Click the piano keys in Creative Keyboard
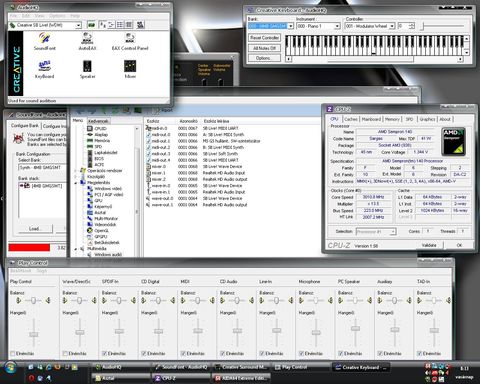The image size is (480, 384). pos(374,45)
